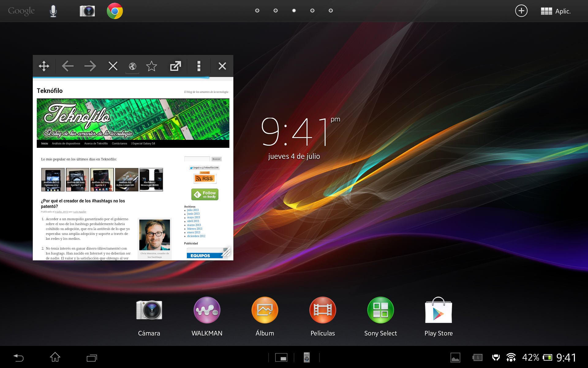
Task: Open the BlackBerry Messenger article thumbnail
Action: [151, 180]
